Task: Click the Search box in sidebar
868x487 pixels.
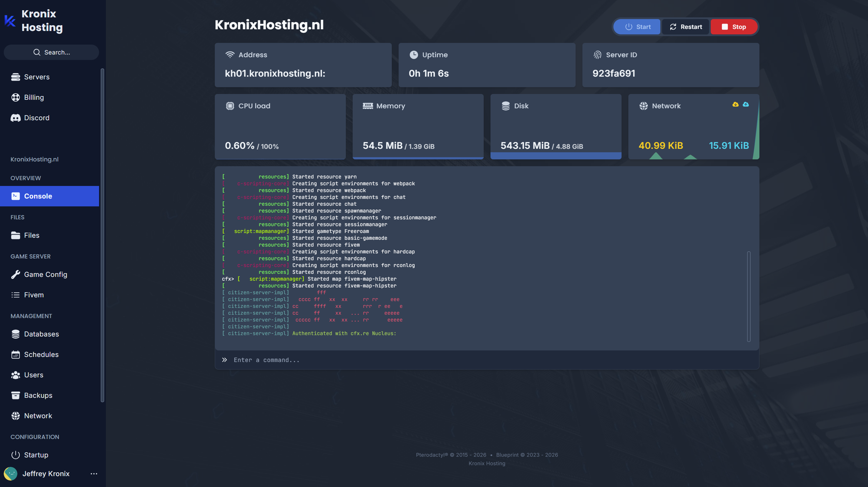Action: coord(51,52)
